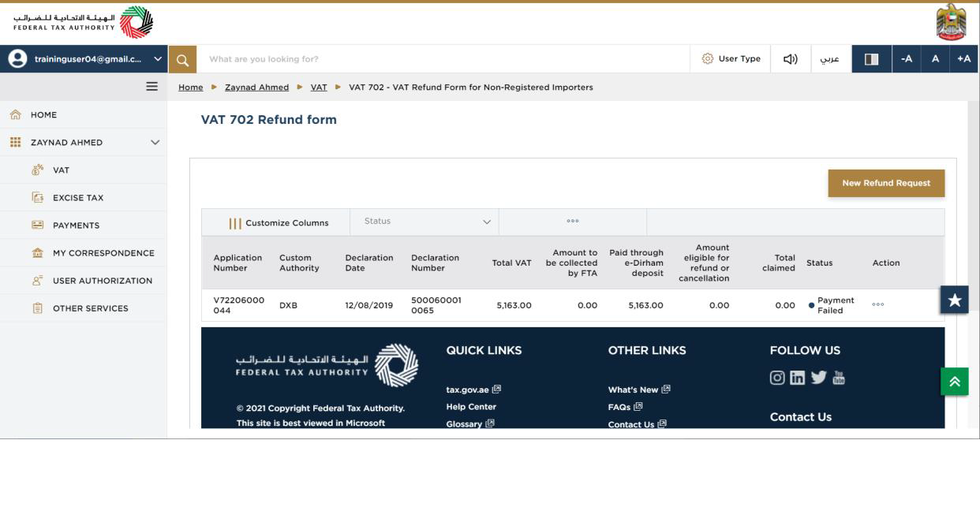The width and height of the screenshot is (980, 511).
Task: Click the UAE national emblem icon
Action: pos(951,22)
